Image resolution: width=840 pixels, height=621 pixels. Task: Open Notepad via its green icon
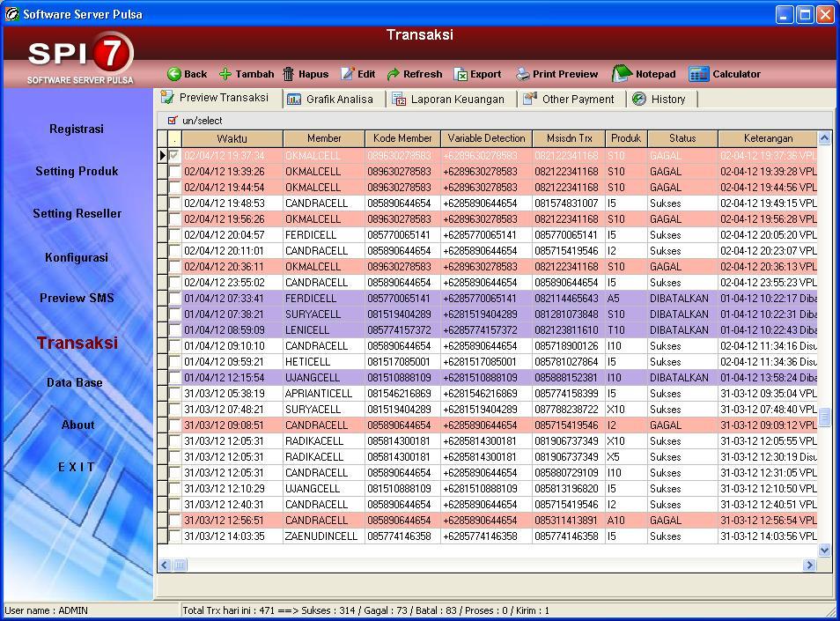[622, 73]
